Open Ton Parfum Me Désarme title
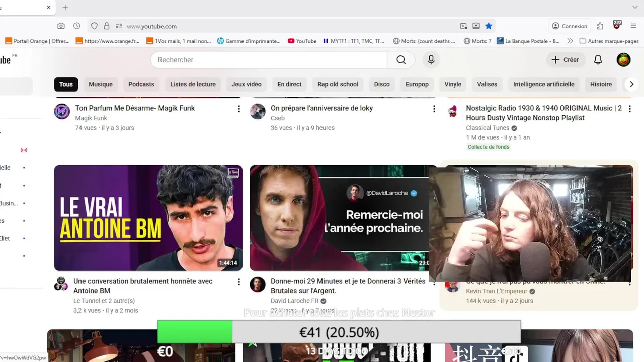Image resolution: width=644 pixels, height=362 pixels. tap(135, 108)
